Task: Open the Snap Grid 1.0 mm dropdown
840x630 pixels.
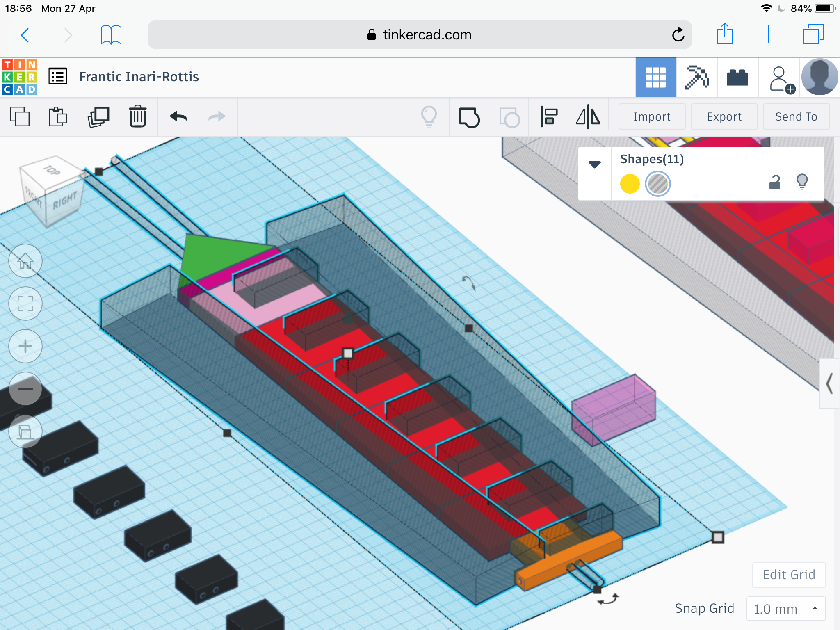Action: 785,609
